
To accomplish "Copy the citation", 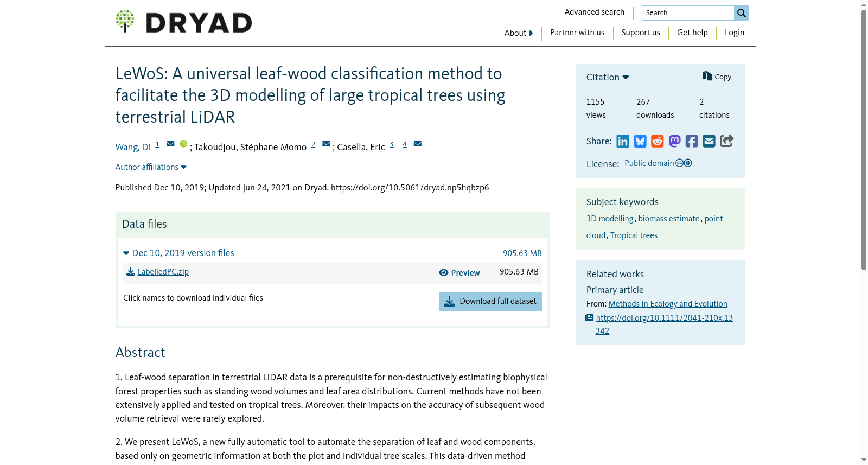I will click(717, 77).
